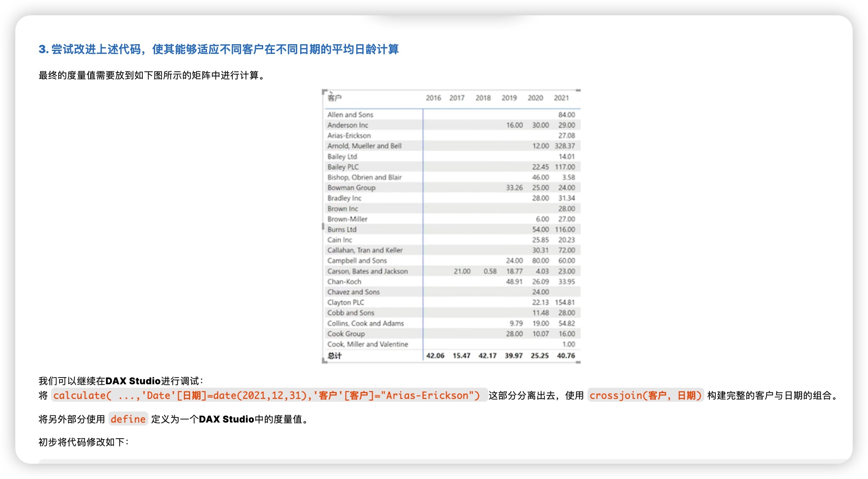Click the bold DAX Studio text in debugging line
868x479 pixels.
click(133, 381)
